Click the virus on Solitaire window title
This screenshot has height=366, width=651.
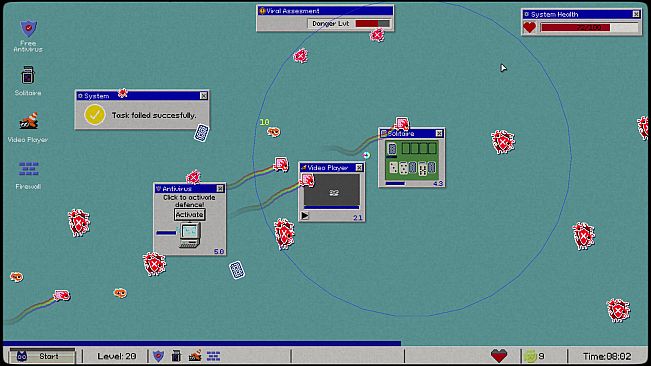(401, 124)
